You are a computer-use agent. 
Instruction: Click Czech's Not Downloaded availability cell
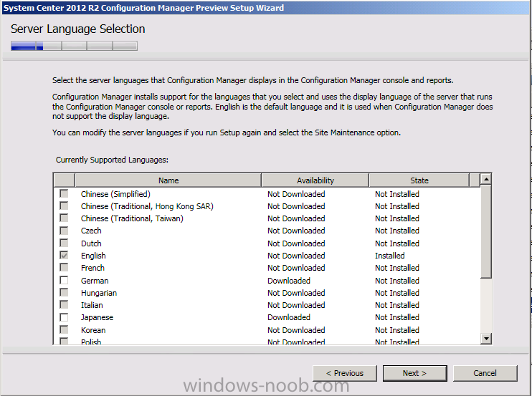[x=296, y=231]
